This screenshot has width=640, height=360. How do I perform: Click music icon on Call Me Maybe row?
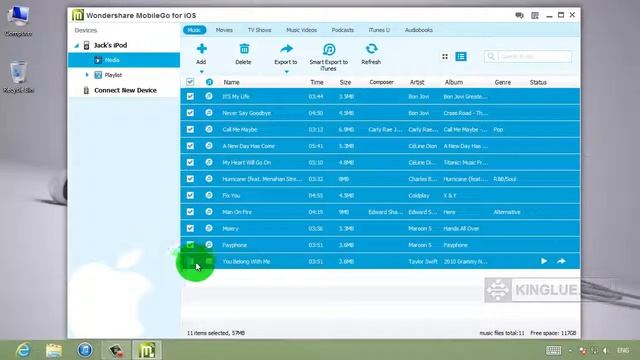(209, 129)
